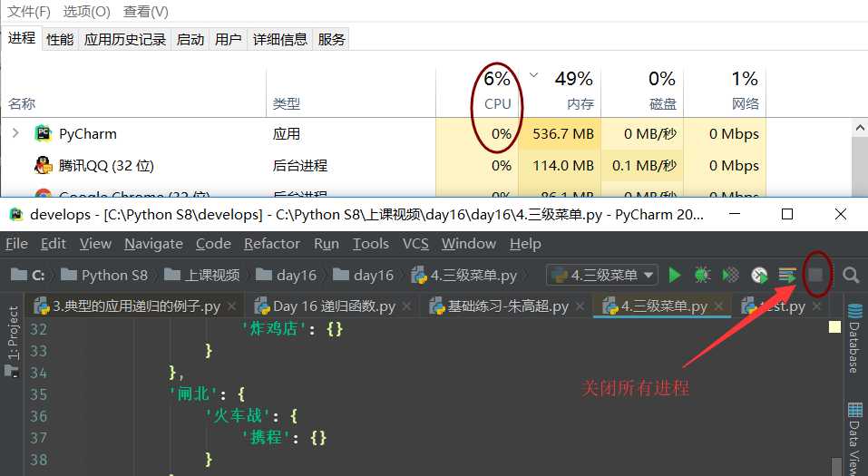
Task: Click the green Run button in PyCharm toolbar
Action: 674,275
